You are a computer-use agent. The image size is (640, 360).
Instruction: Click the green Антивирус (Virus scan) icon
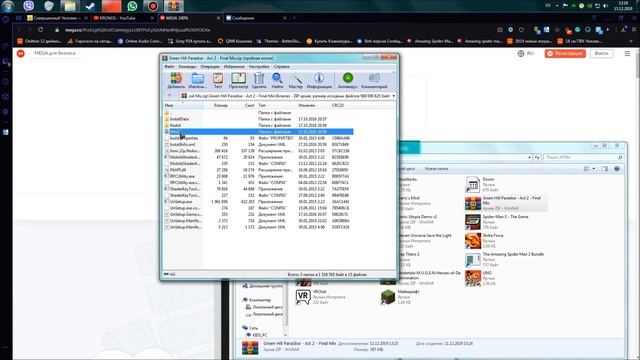(x=348, y=80)
